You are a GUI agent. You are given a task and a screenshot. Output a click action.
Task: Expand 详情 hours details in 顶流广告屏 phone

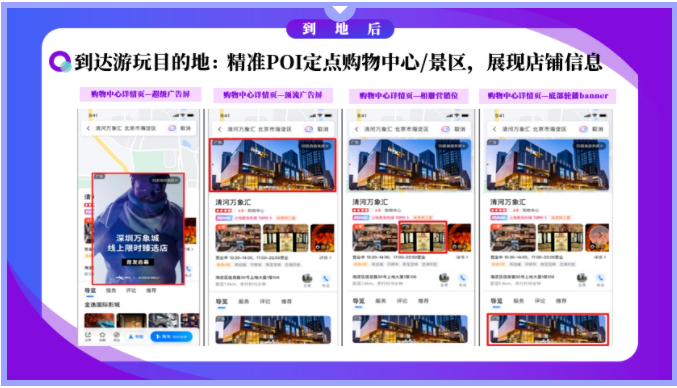325,257
